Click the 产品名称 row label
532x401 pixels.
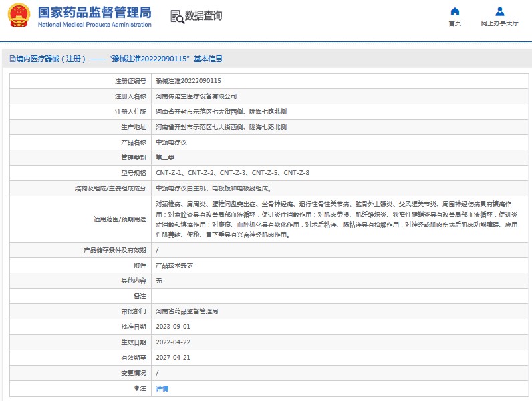[x=134, y=142]
